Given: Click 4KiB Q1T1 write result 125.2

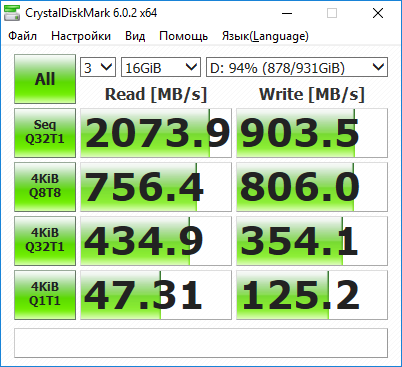Looking at the screenshot, I should (x=312, y=295).
